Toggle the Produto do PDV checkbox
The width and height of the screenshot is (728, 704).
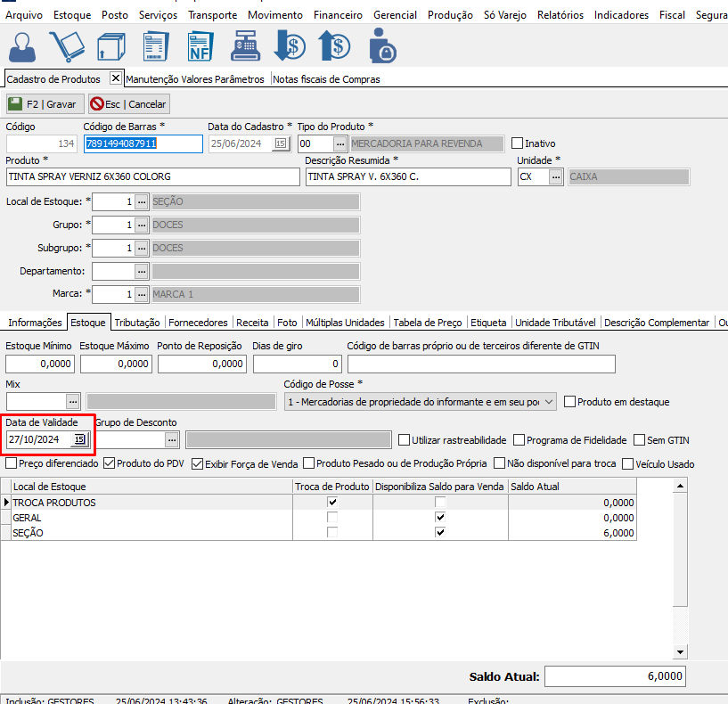click(110, 463)
